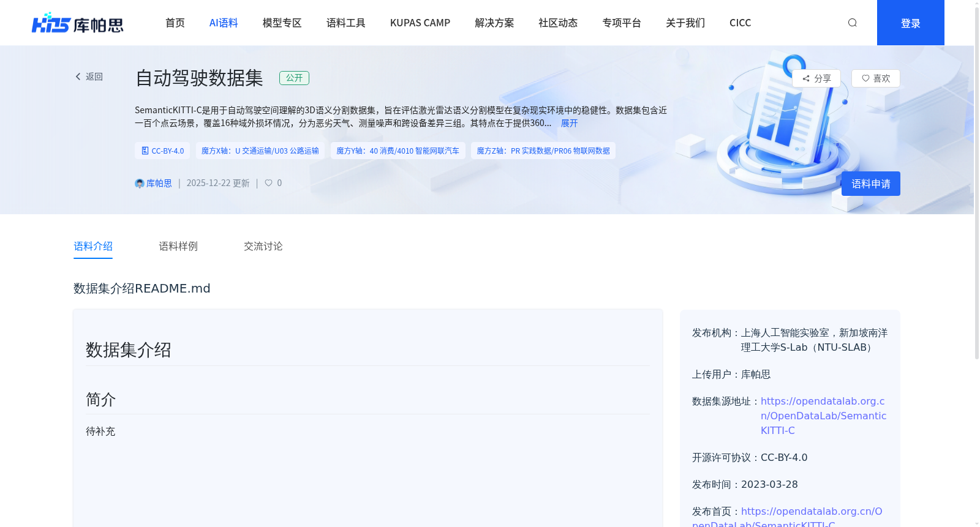Click the 发布机构 organization text
The width and height of the screenshot is (980, 527).
tap(790, 340)
